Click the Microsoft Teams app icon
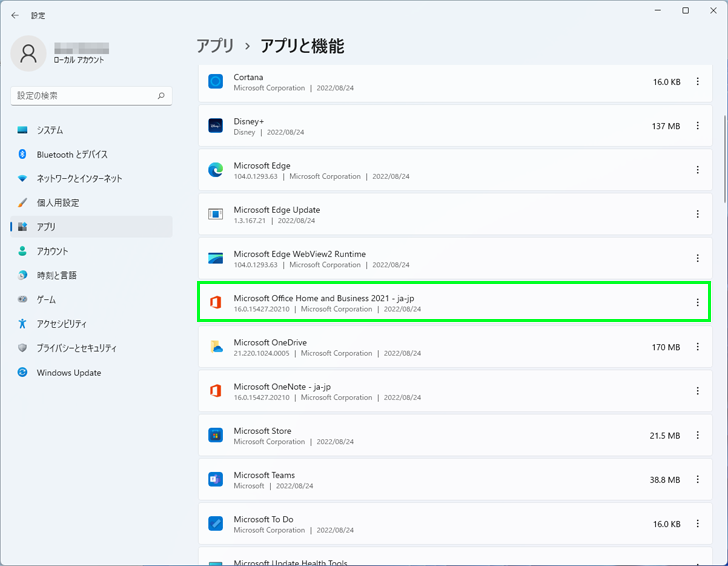Image resolution: width=728 pixels, height=566 pixels. 215,479
